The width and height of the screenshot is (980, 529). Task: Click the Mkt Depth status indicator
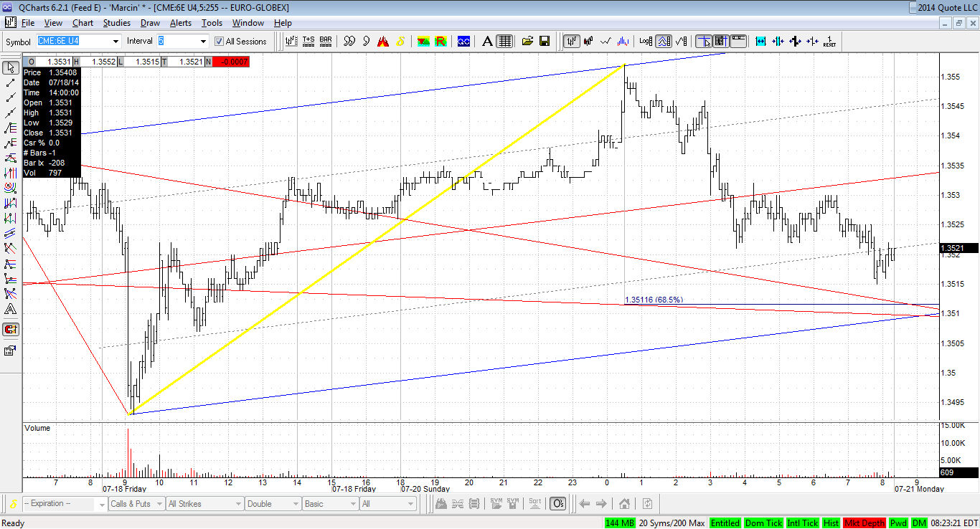point(865,523)
